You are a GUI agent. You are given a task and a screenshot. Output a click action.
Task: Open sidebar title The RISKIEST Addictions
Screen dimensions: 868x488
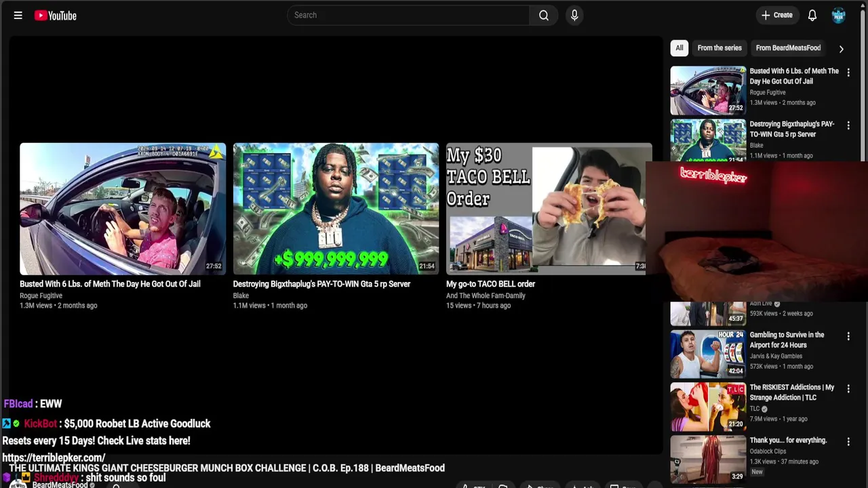click(x=792, y=392)
